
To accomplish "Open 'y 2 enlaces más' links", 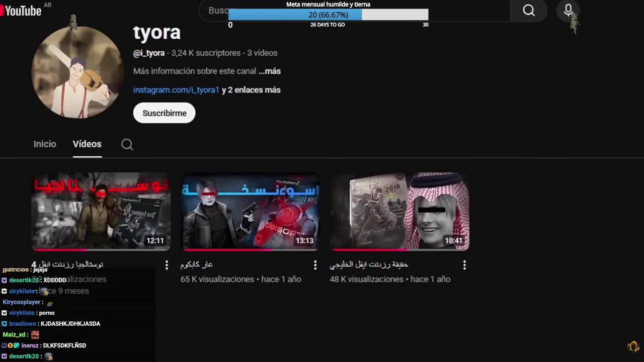I will [251, 90].
